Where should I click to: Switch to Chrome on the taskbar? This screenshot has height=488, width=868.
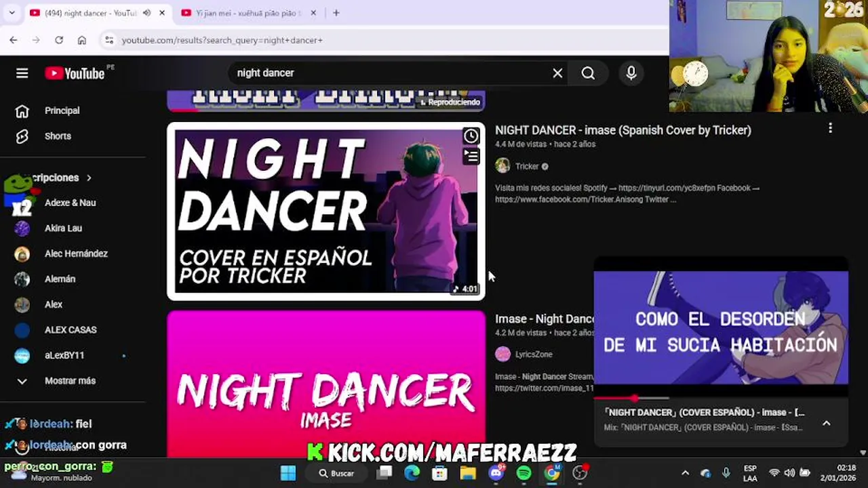pos(552,473)
